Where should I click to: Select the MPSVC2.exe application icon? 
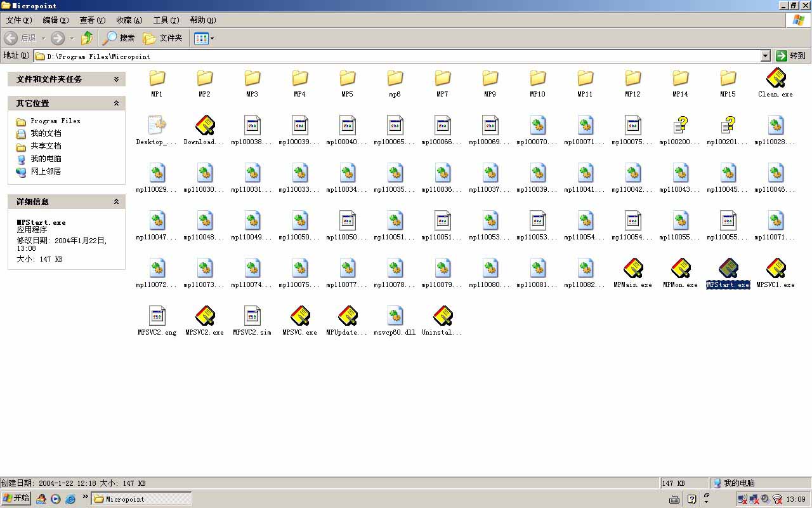click(204, 316)
